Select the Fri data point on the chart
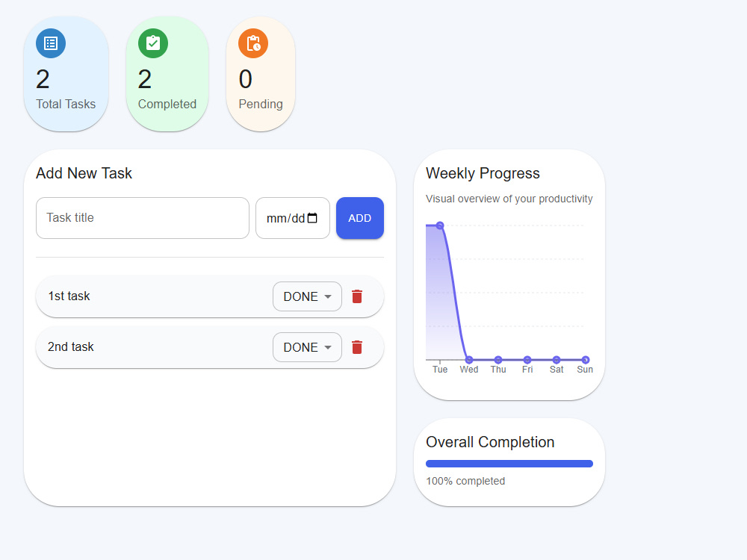Screen dimensions: 747x560 [x=527, y=360]
